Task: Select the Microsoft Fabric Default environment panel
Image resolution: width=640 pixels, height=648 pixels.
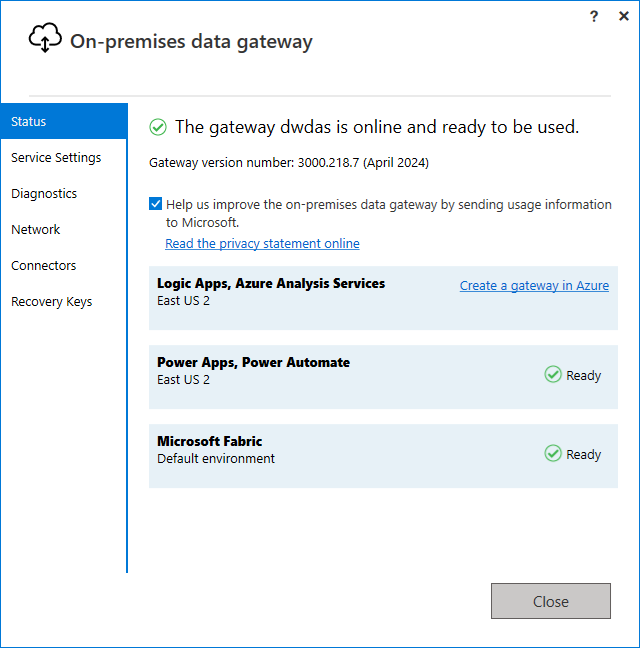Action: (383, 456)
